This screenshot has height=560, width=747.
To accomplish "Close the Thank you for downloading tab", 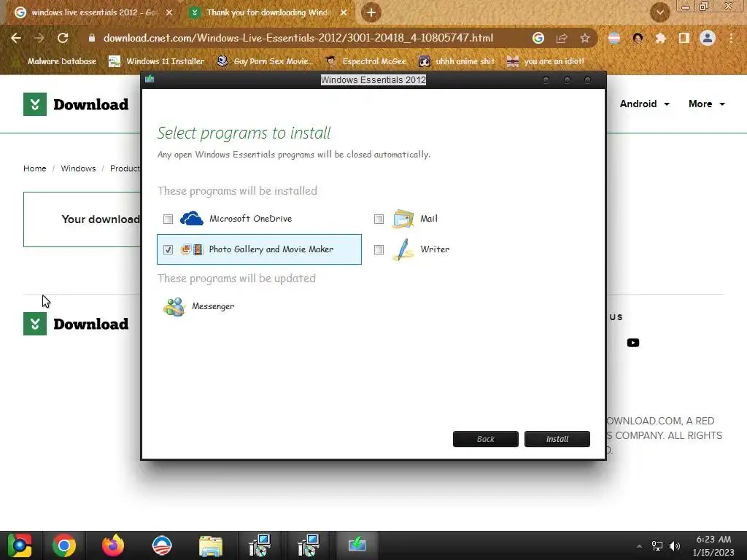I will click(344, 12).
